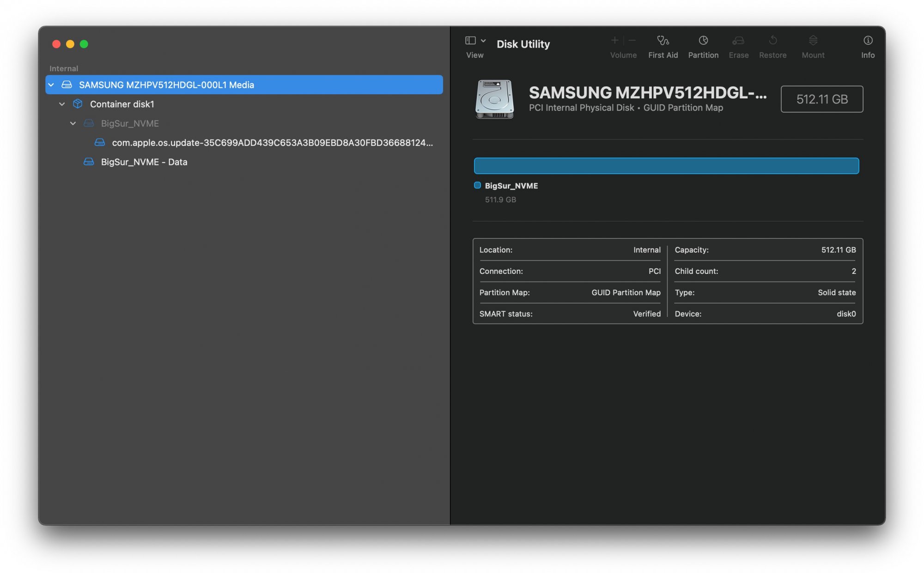Screen dimensions: 924x576
Task: Click the add volume plus icon
Action: (x=614, y=41)
